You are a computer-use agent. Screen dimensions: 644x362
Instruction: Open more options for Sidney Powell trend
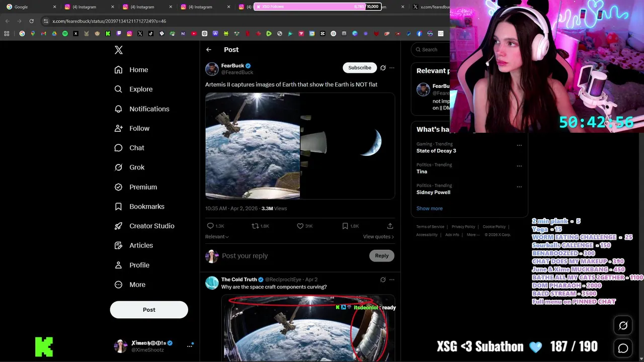(519, 187)
